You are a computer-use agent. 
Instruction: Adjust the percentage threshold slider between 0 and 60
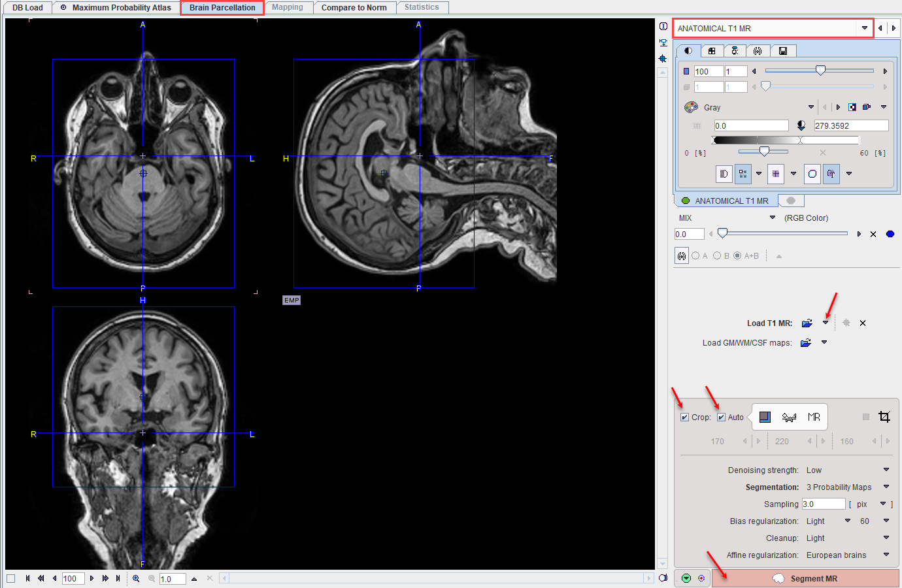(x=763, y=152)
